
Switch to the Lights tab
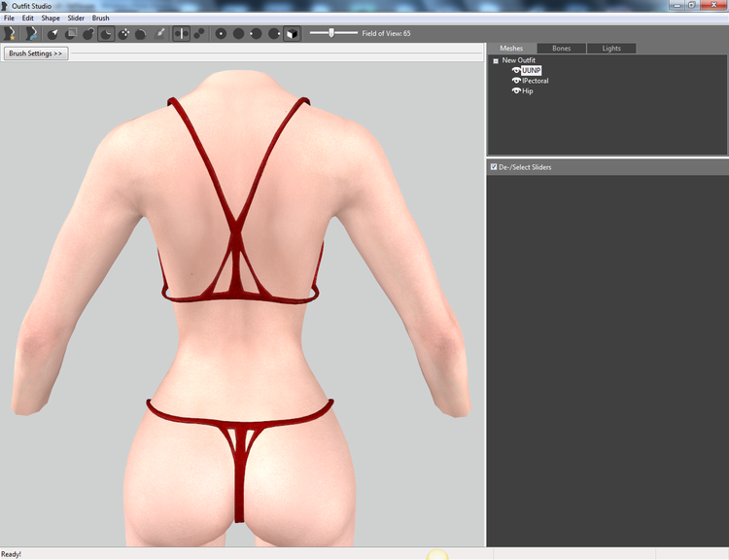[611, 49]
